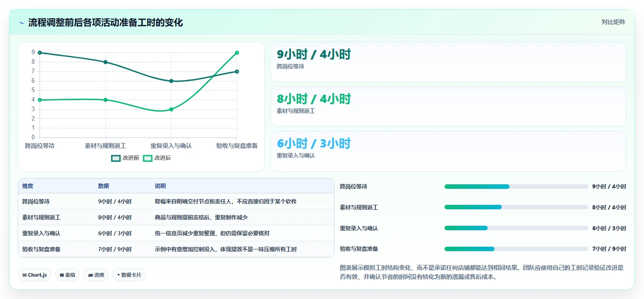Click the 素材与规则返工 progress bar
This screenshot has height=299, width=644.
pos(516,207)
